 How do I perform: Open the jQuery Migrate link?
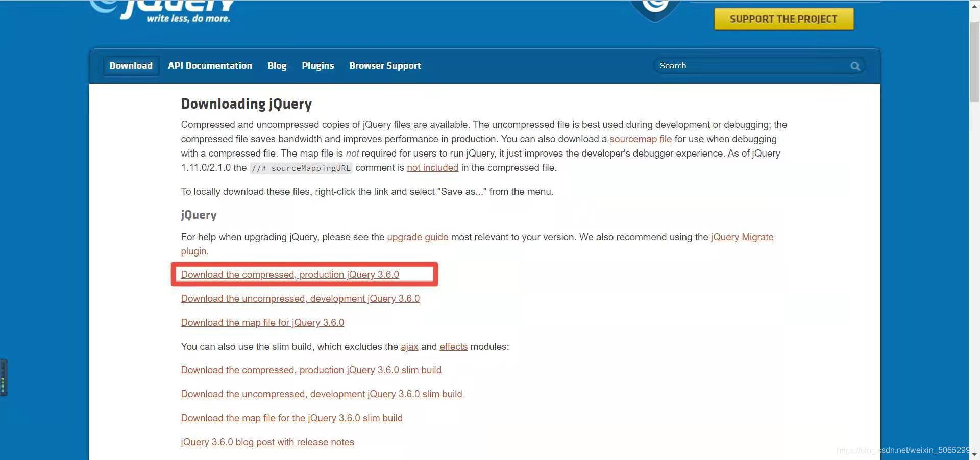(x=742, y=237)
